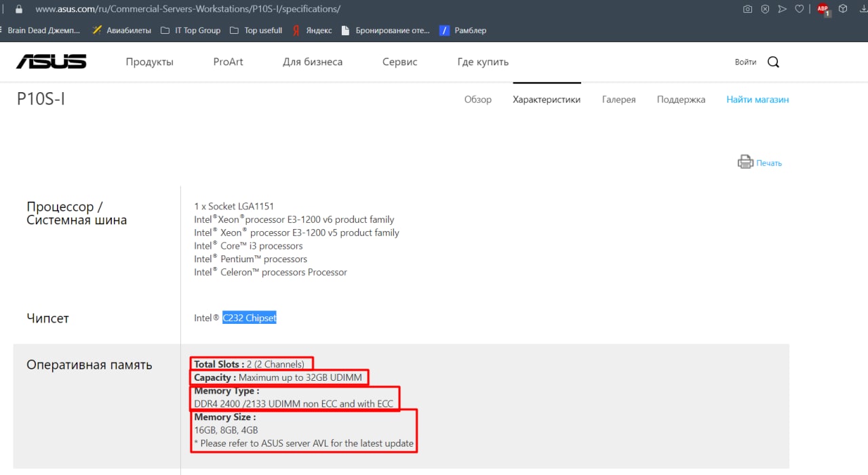Click the '1 x Socket LGA1151' line
Viewport: 868px width, 475px height.
pos(234,206)
